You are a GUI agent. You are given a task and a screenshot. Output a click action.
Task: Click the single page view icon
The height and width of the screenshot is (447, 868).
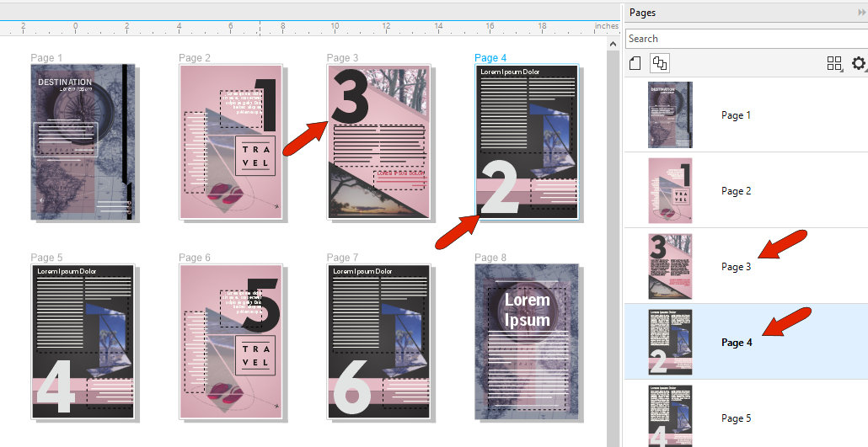point(635,63)
